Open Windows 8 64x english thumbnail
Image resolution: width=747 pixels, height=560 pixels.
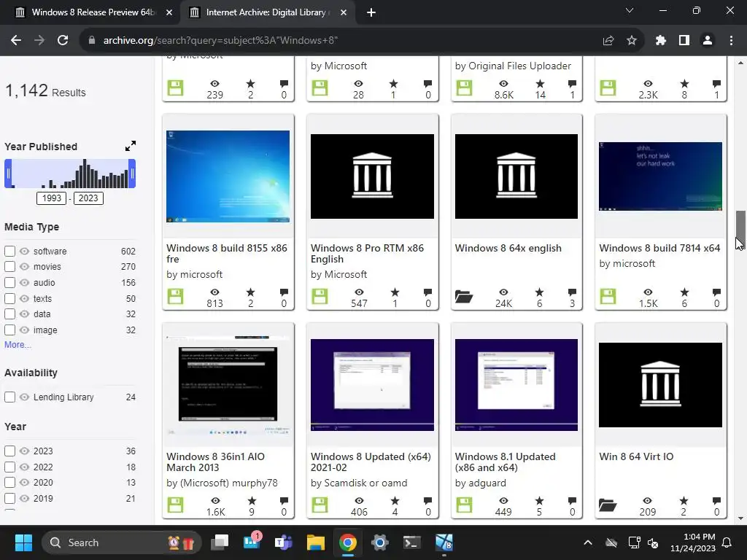[x=516, y=176]
